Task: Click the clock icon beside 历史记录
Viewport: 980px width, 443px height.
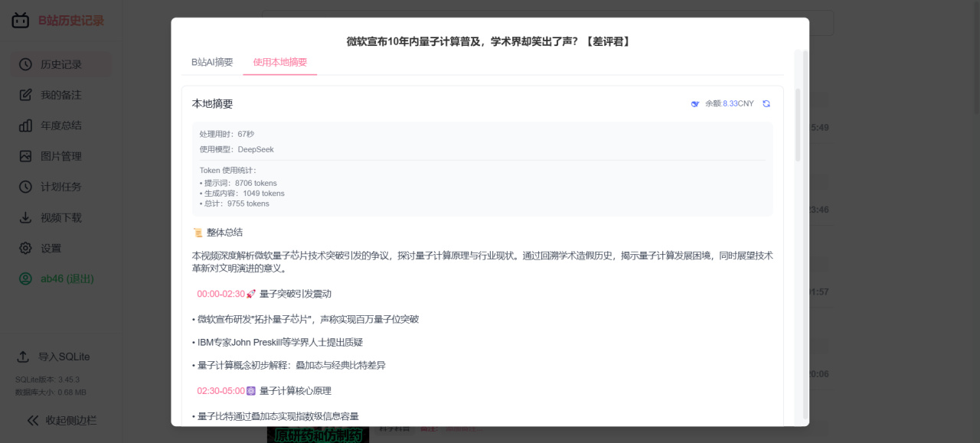Action: [25, 64]
